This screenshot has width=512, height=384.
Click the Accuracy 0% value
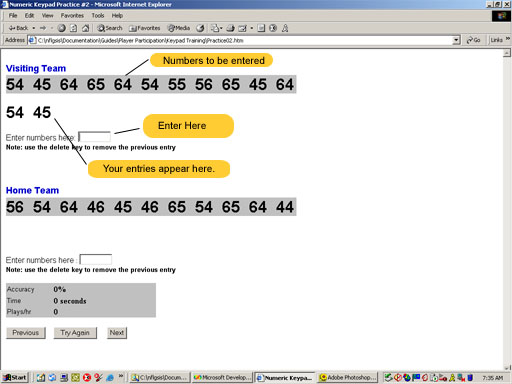(60, 289)
